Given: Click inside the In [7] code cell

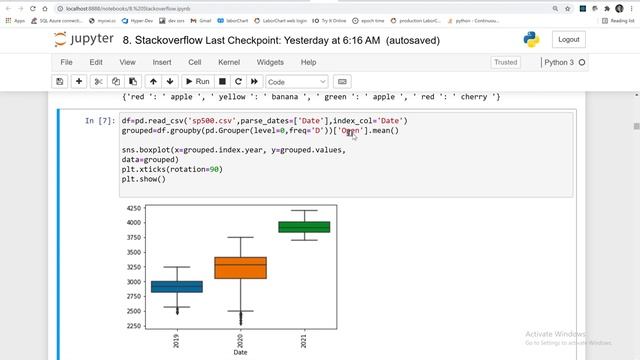Looking at the screenshot, I should [346, 154].
